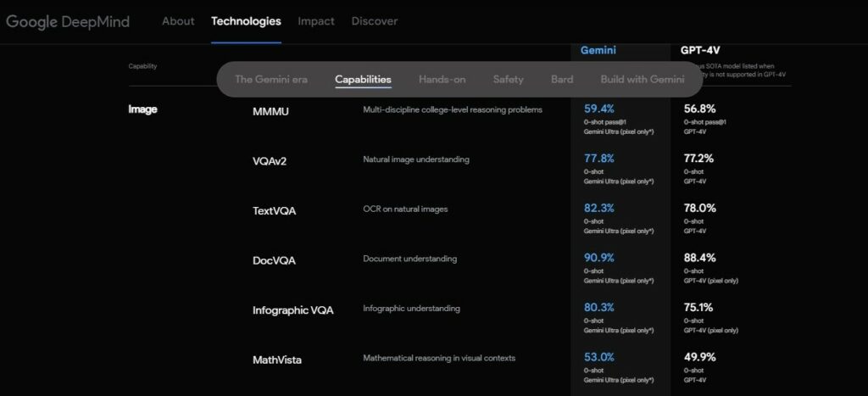The image size is (868, 396).
Task: Click 'Natural image understanding' description
Action: click(416, 159)
